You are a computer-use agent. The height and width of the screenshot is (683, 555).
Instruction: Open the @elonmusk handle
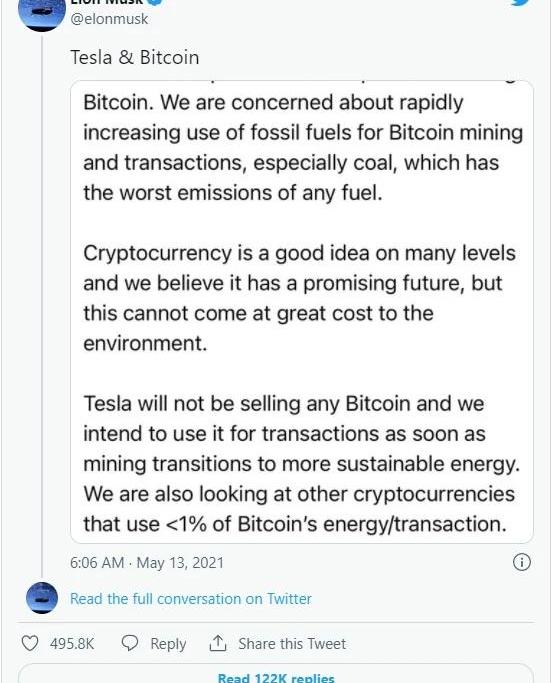[x=109, y=19]
